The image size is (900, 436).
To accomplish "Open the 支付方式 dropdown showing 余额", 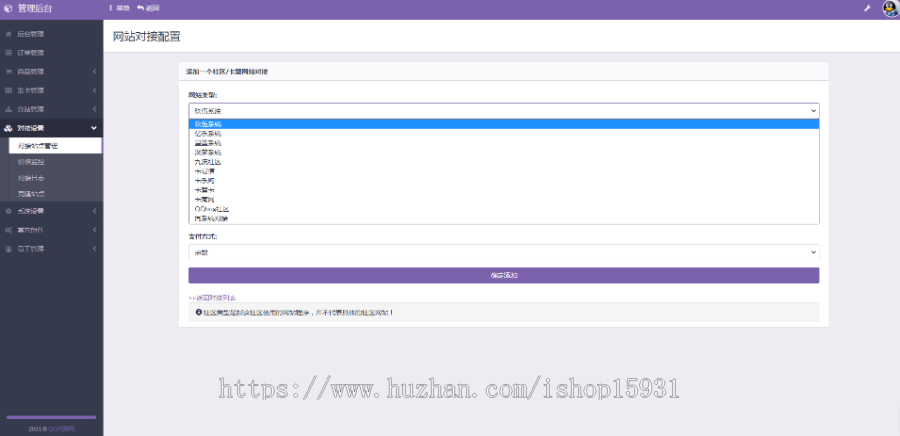I will (x=503, y=252).
